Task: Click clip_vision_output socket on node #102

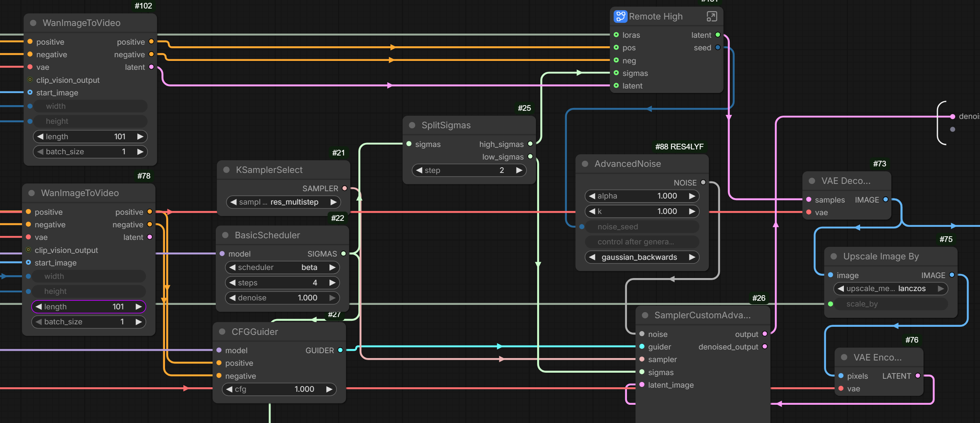Action: [x=30, y=80]
